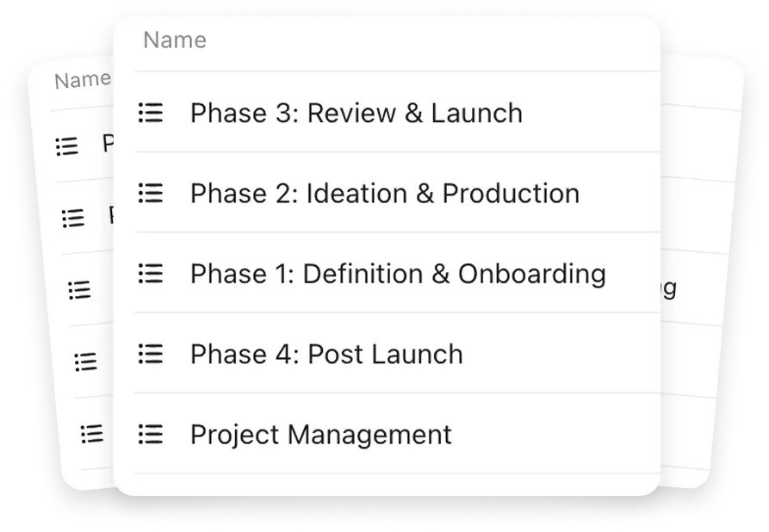Click list icon for Phase 1: Definition & Onboarding
This screenshot has height=532, width=769.
click(x=151, y=274)
